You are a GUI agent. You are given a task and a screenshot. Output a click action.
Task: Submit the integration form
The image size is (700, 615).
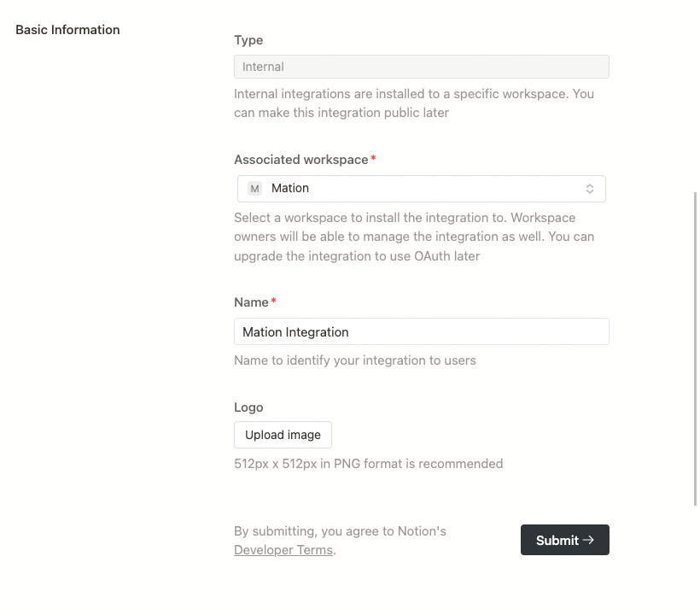coord(565,540)
